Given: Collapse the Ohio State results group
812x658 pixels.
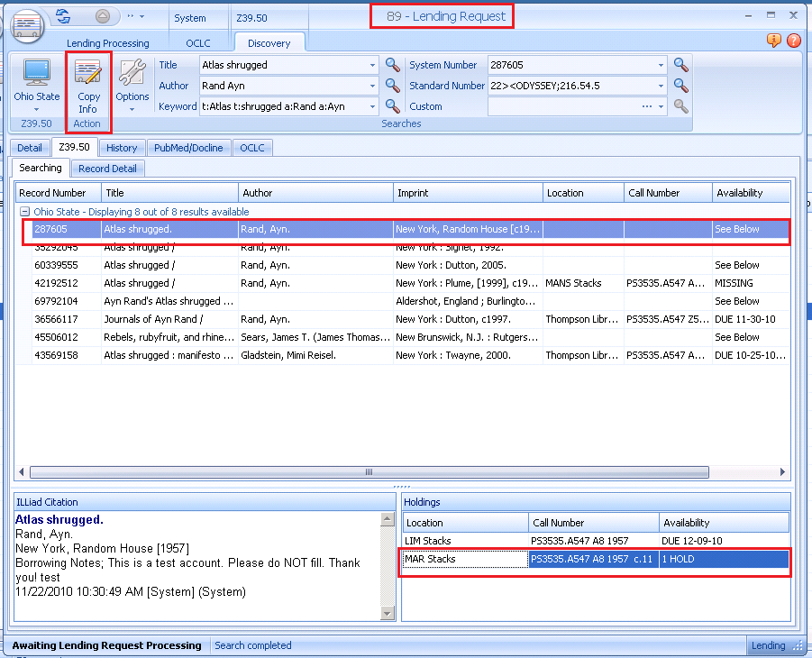Looking at the screenshot, I should coord(25,212).
